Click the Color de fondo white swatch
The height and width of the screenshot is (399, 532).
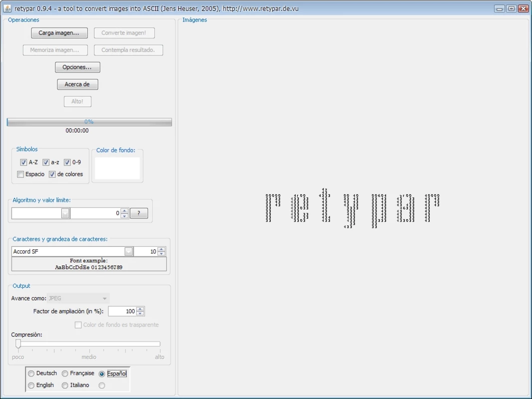(x=117, y=168)
